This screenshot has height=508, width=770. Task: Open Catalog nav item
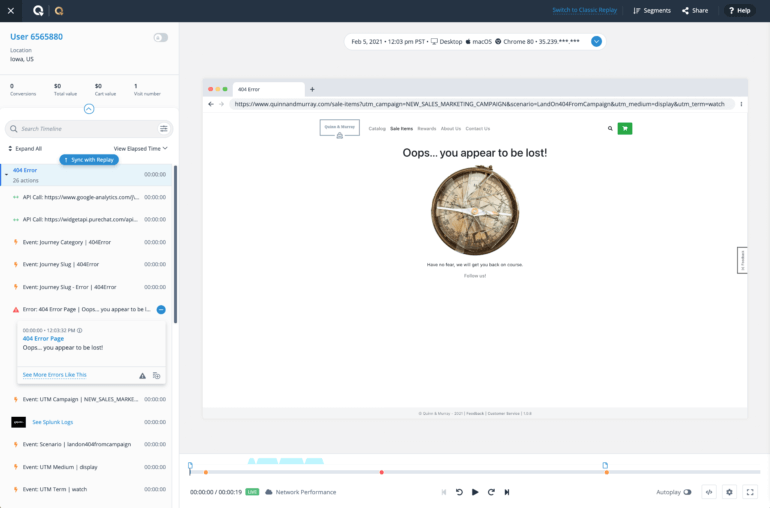point(377,129)
